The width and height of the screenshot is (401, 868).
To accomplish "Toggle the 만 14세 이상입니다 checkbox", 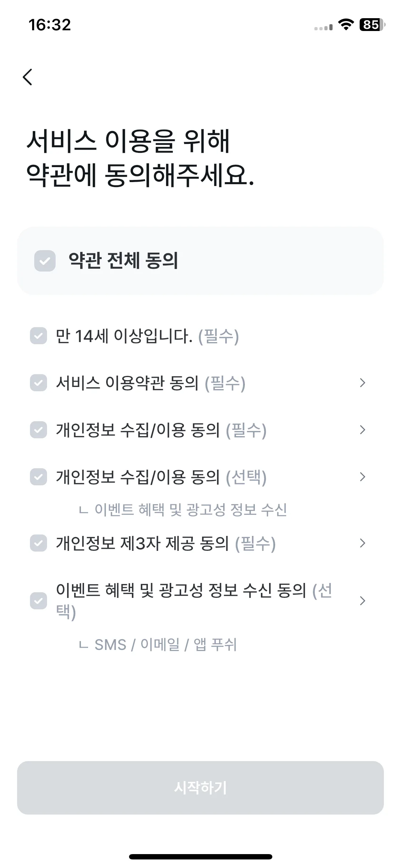I will click(38, 336).
